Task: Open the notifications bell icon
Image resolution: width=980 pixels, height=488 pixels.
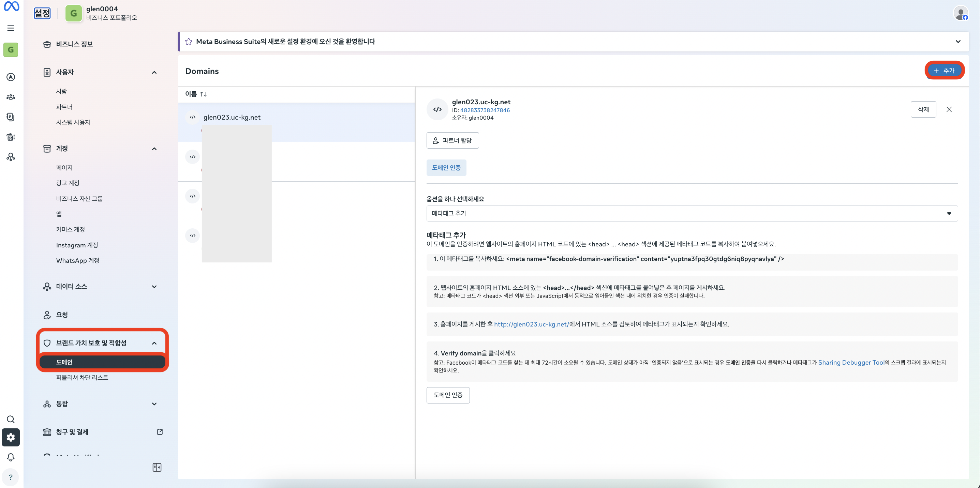Action: coord(11,457)
